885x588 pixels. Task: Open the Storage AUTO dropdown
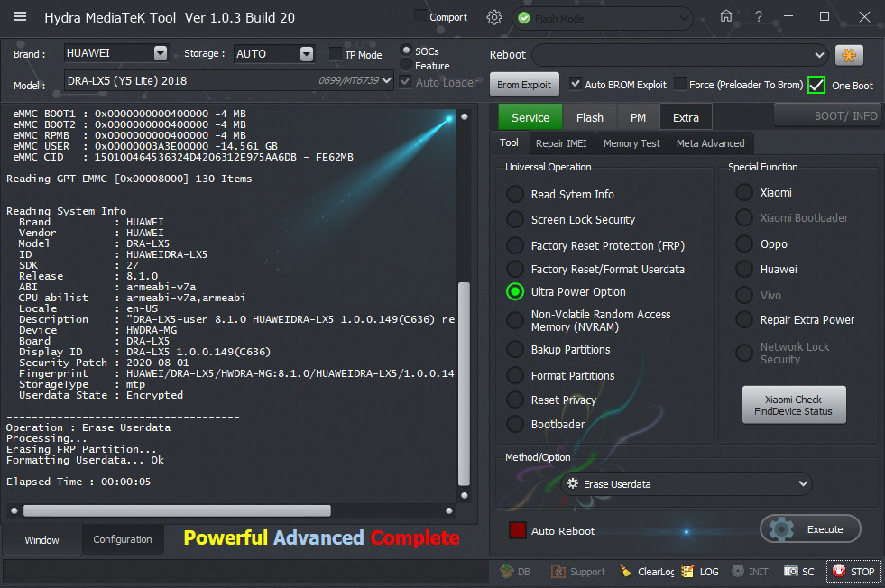pyautogui.click(x=307, y=53)
